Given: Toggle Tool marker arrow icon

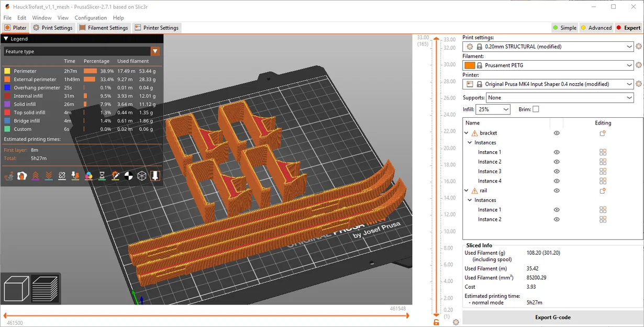Looking at the screenshot, I should [x=155, y=176].
